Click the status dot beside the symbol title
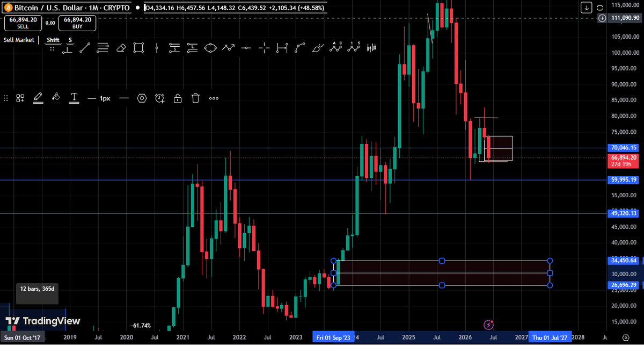Viewport: 644px width, 345px height. pyautogui.click(x=138, y=8)
